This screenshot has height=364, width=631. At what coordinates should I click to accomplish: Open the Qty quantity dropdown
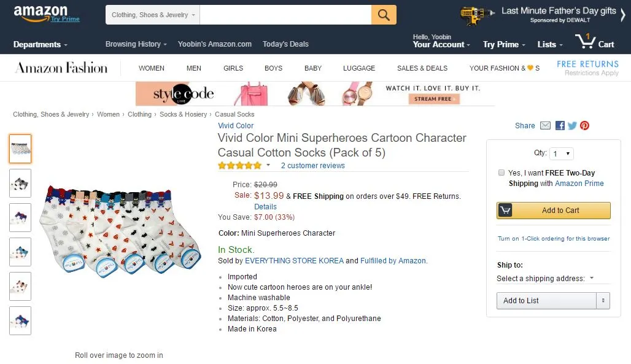click(x=561, y=154)
